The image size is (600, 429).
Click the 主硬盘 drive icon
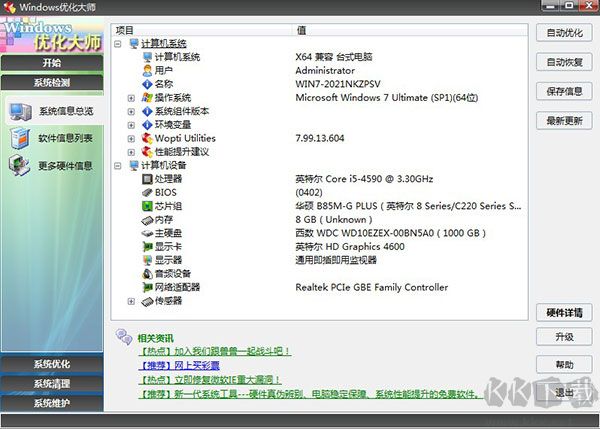147,233
